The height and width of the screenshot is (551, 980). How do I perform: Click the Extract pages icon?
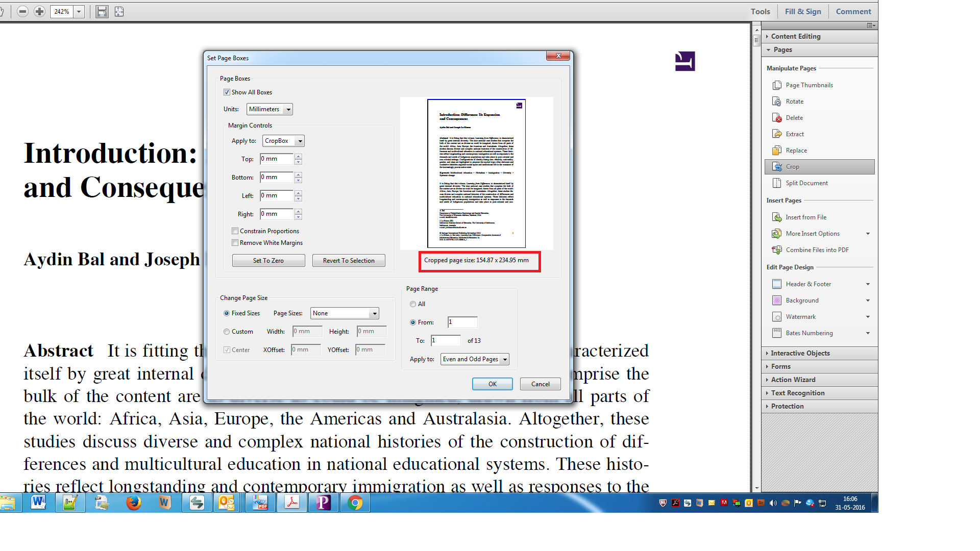(x=777, y=134)
